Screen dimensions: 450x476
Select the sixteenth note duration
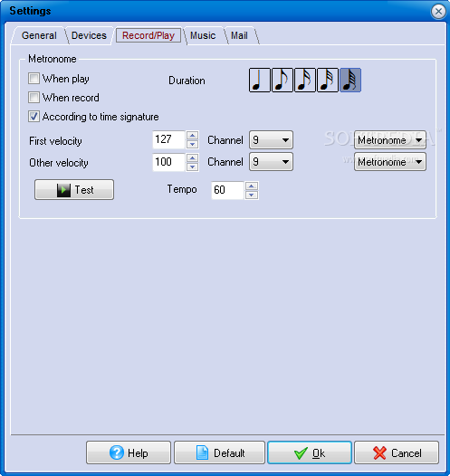point(305,81)
